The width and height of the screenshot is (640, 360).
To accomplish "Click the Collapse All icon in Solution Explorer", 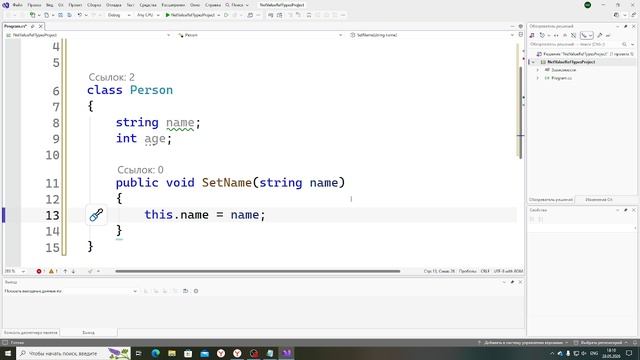I will (565, 36).
